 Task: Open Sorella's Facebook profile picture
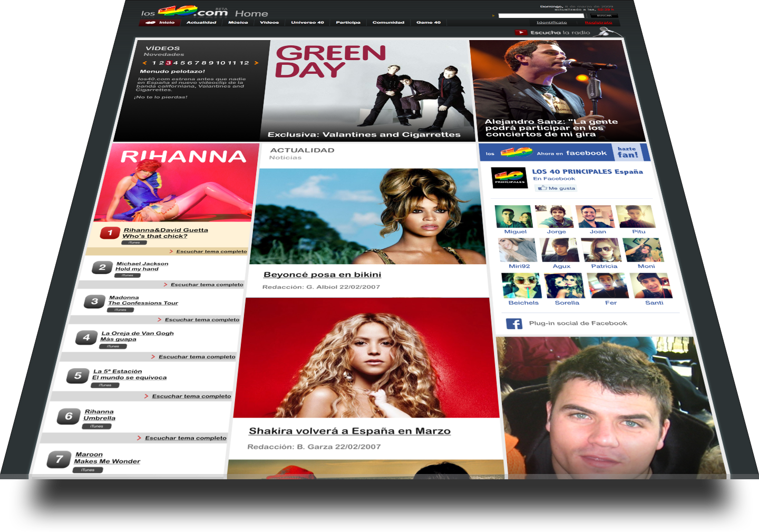565,286
